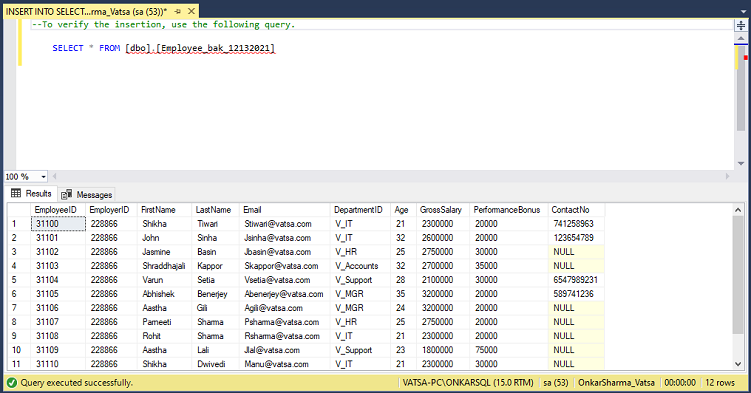Image resolution: width=751 pixels, height=393 pixels.
Task: Click the FirstName cell Jasmine
Action: click(x=165, y=252)
